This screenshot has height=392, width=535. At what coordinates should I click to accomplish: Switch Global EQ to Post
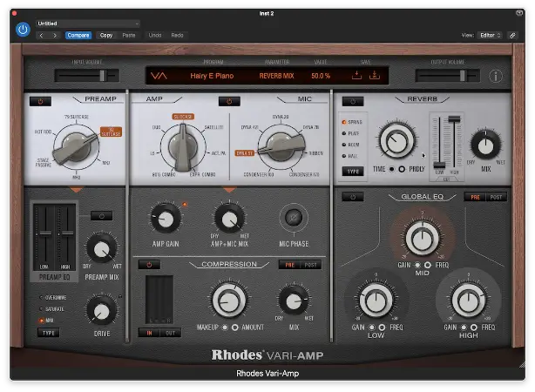coord(495,197)
